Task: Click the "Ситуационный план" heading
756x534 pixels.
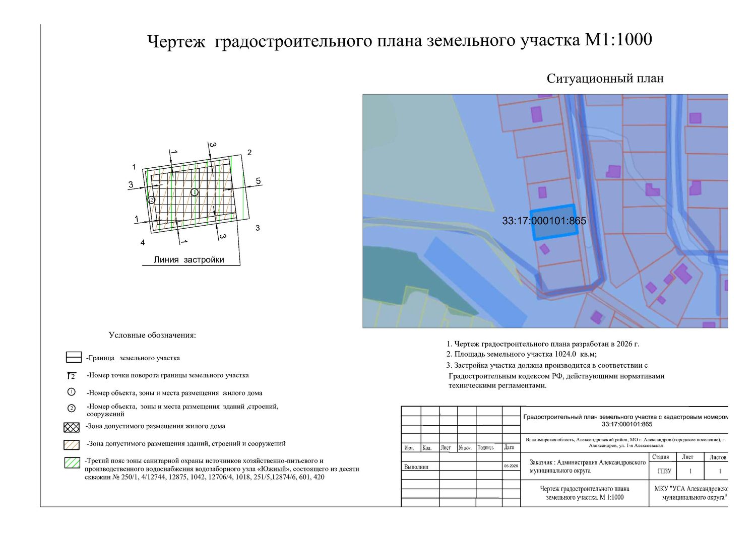Action: [605, 79]
